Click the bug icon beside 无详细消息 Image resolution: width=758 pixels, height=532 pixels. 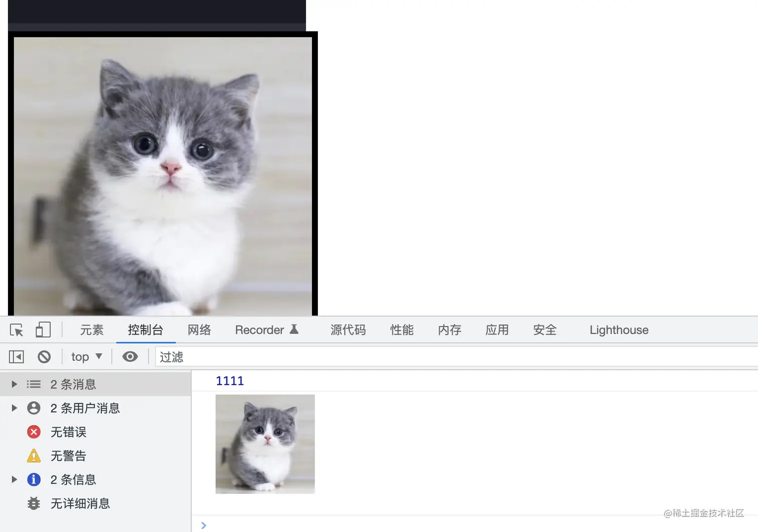pos(34,503)
